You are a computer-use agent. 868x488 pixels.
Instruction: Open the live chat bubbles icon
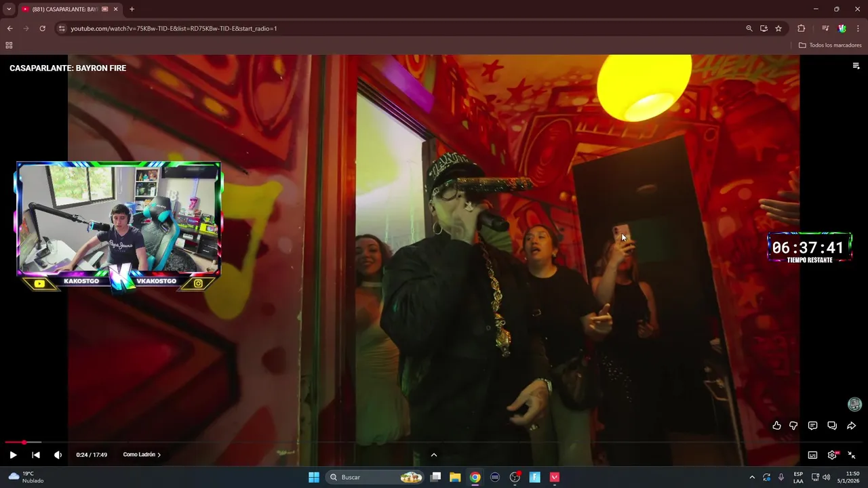click(832, 426)
